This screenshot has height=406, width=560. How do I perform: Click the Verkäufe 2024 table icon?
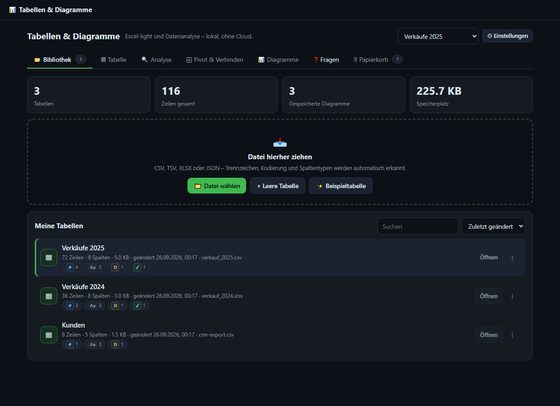(49, 296)
